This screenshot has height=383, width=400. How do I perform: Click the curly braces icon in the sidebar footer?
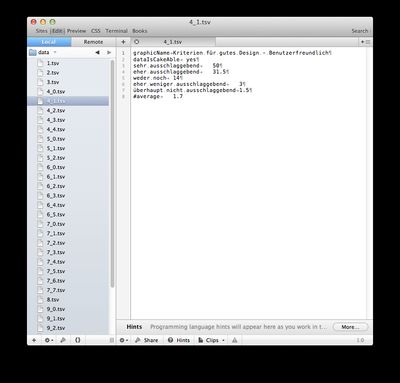click(x=77, y=340)
